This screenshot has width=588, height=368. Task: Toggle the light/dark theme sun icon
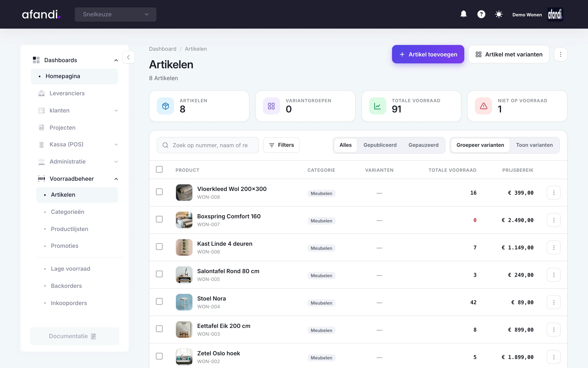tap(499, 14)
